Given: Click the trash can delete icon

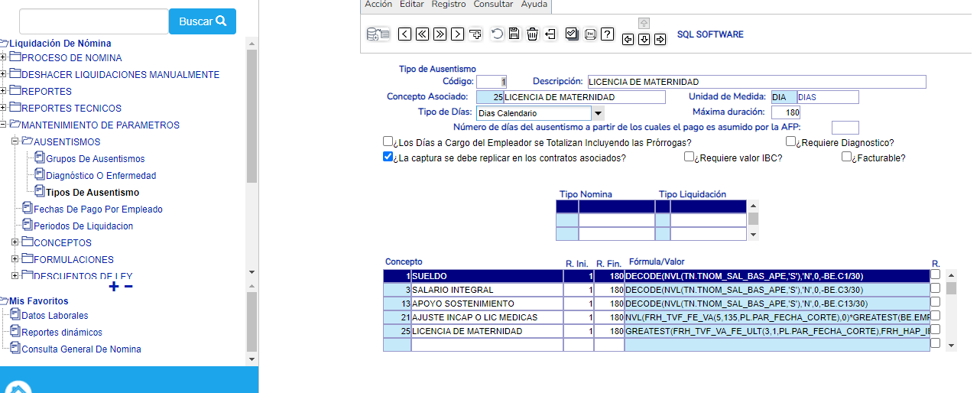Looking at the screenshot, I should click(532, 34).
